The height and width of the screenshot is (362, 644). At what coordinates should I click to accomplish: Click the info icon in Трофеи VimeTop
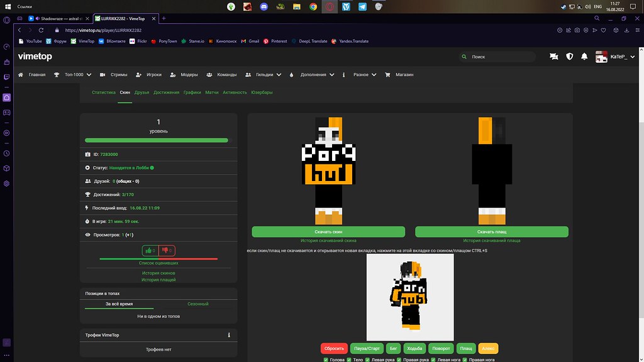pyautogui.click(x=229, y=335)
